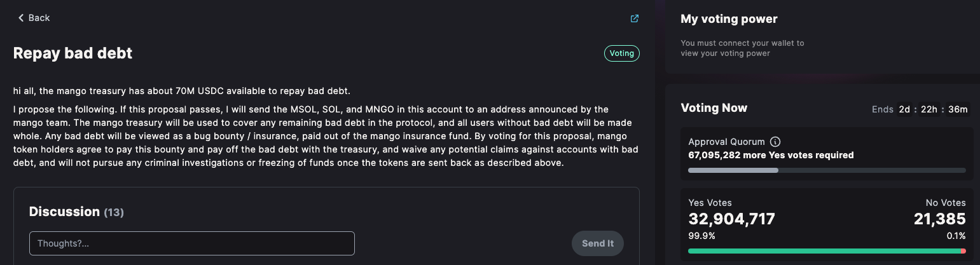Click the Approval Quorum progress bar
Screen dimensions: 980x265
827,170
